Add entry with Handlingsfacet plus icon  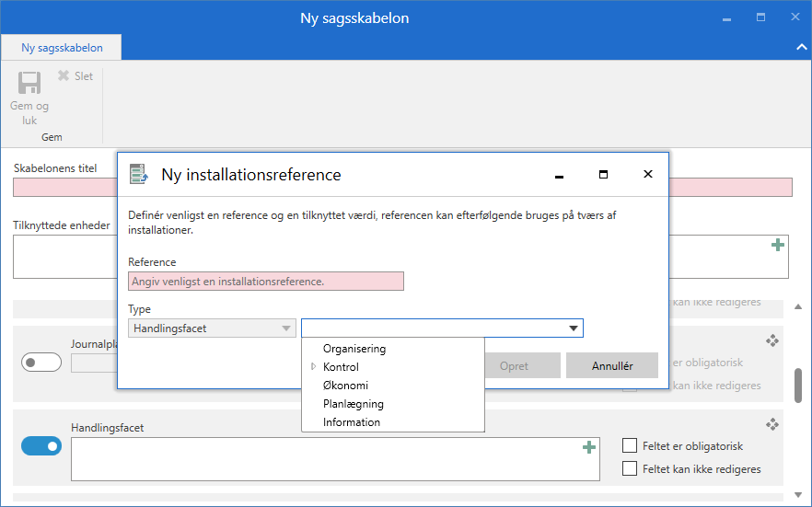click(589, 447)
